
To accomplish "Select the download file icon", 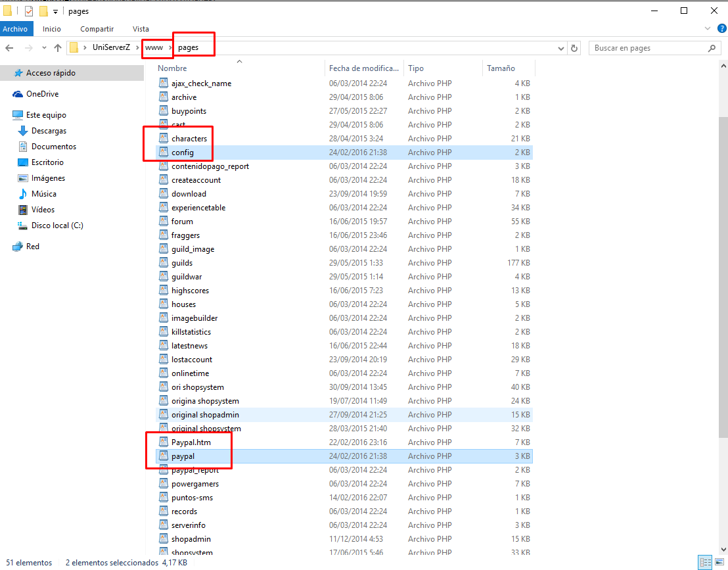I will click(164, 194).
